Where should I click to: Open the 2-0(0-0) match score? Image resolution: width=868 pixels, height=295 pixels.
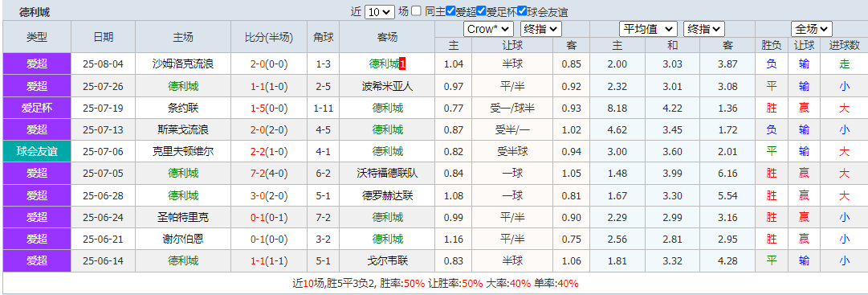269,64
